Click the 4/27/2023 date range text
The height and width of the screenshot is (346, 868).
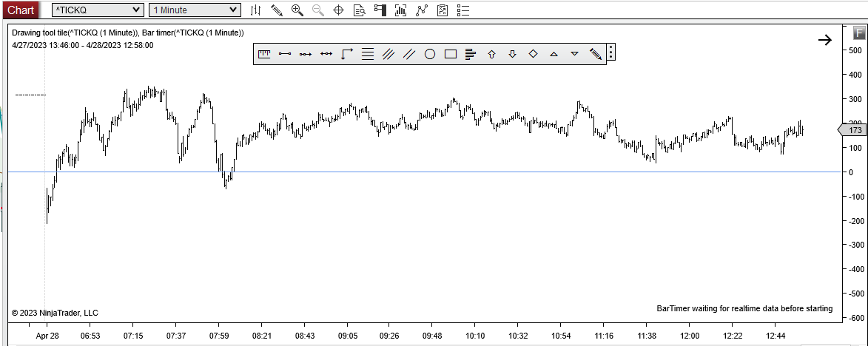pyautogui.click(x=82, y=45)
